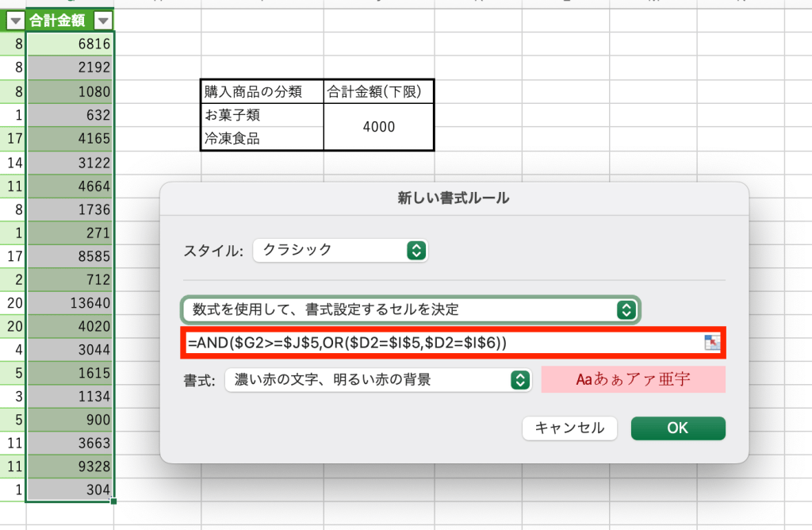This screenshot has height=530, width=812.
Task: Expand the スタイル dropdown showing クラシック
Action: [x=340, y=250]
